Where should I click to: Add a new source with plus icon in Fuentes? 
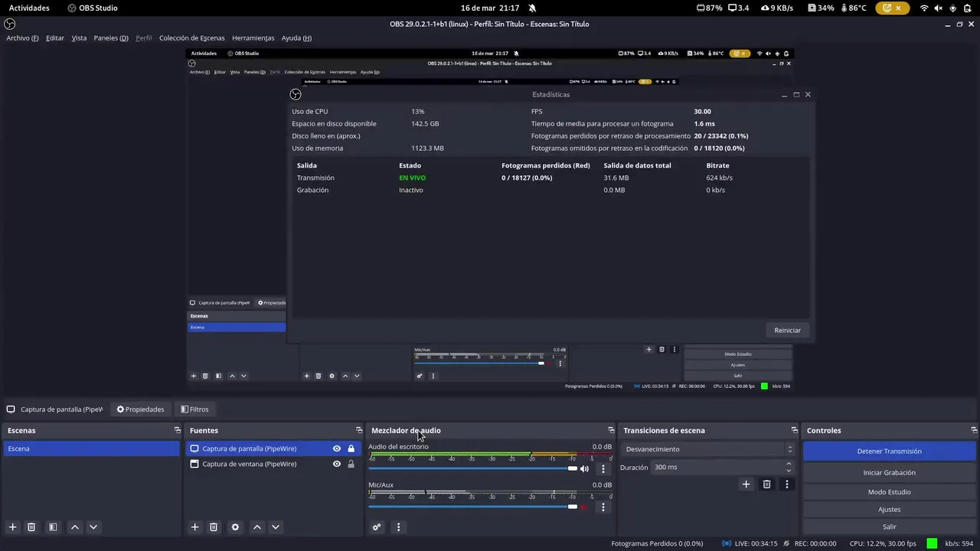(x=194, y=527)
